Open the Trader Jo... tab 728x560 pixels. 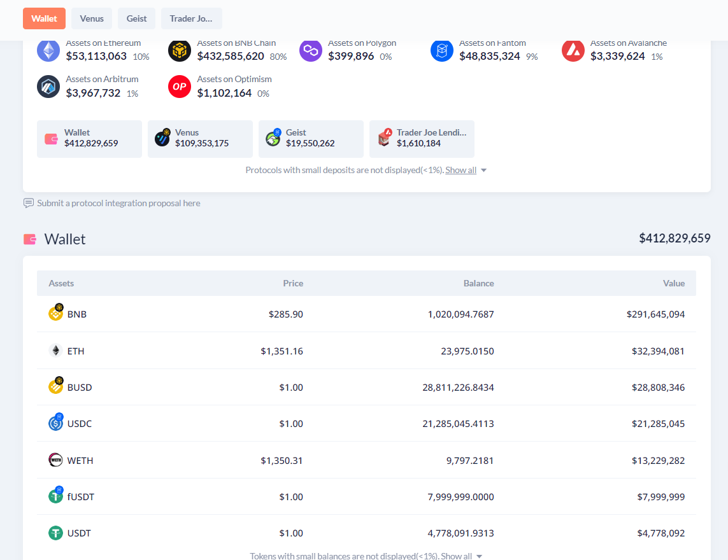tap(191, 18)
